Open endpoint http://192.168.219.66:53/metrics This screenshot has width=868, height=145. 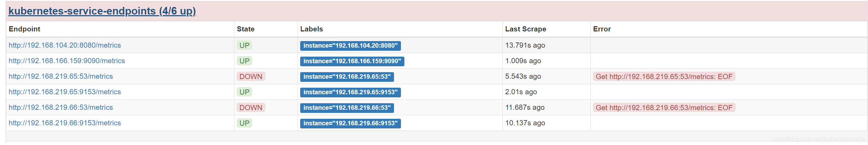(61, 107)
